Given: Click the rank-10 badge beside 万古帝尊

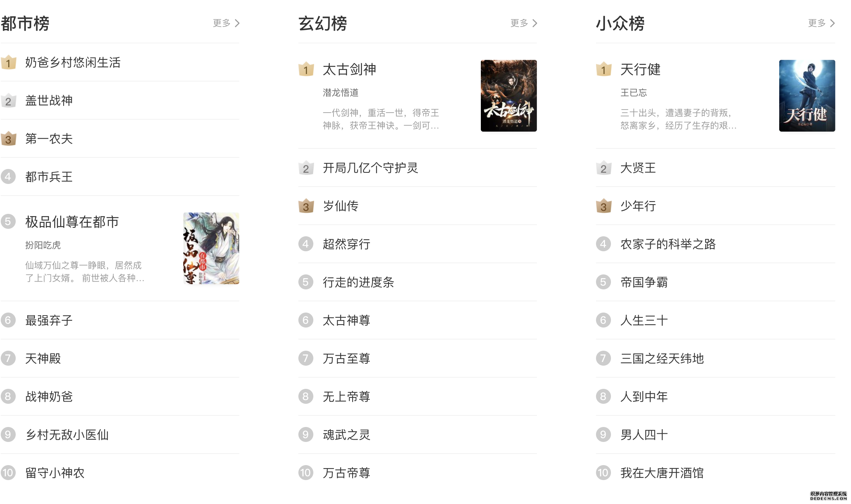Looking at the screenshot, I should click(305, 473).
